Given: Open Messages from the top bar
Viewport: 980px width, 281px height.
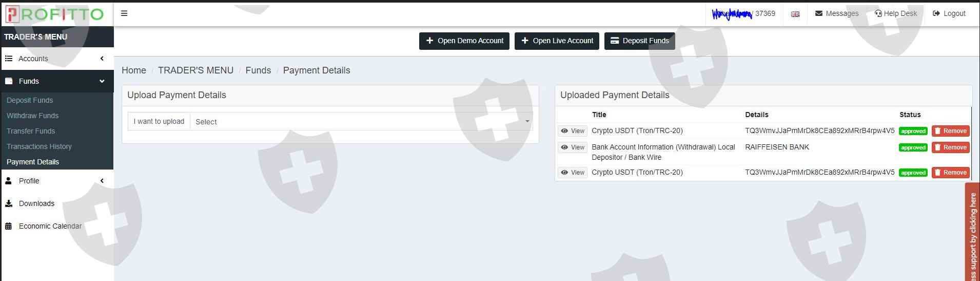Looking at the screenshot, I should 837,13.
